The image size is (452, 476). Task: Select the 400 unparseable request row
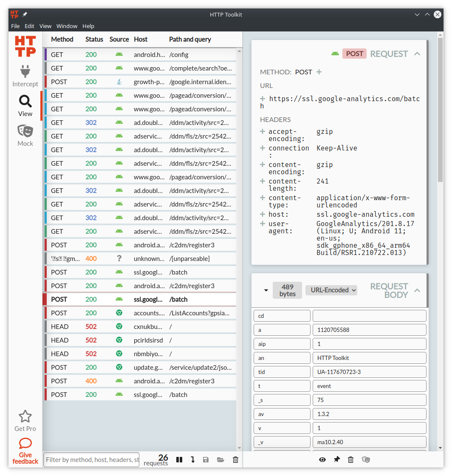point(140,259)
